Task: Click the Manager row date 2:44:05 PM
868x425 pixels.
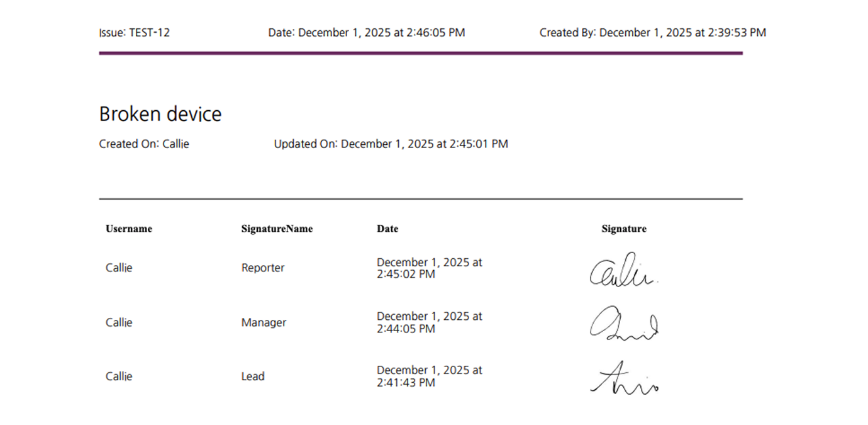Action: point(429,322)
